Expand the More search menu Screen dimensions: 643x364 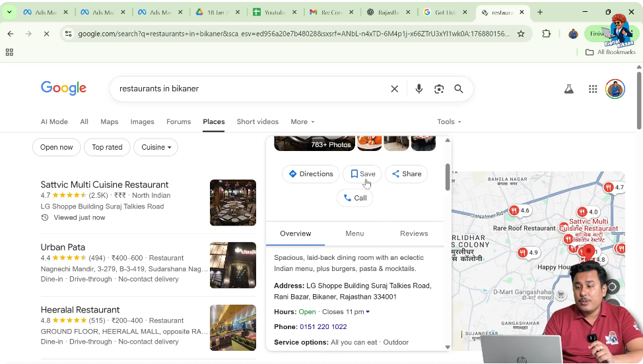tap(302, 121)
